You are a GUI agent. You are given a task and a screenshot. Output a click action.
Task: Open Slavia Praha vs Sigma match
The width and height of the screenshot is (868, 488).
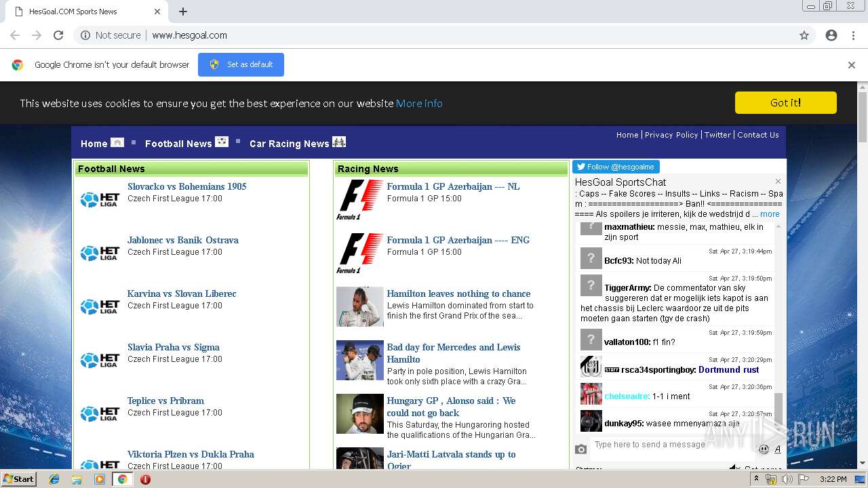(174, 347)
